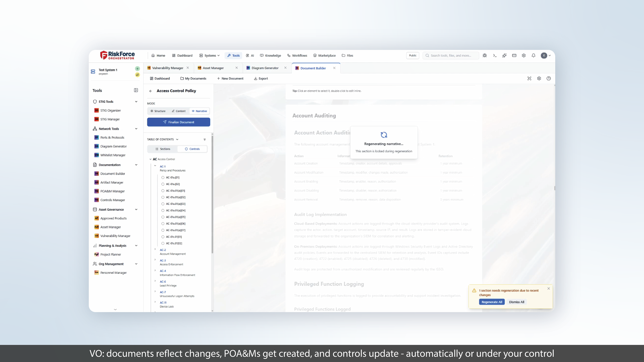Image resolution: width=644 pixels, height=362 pixels.
Task: Collapse the STIG Tools group
Action: pos(136,102)
